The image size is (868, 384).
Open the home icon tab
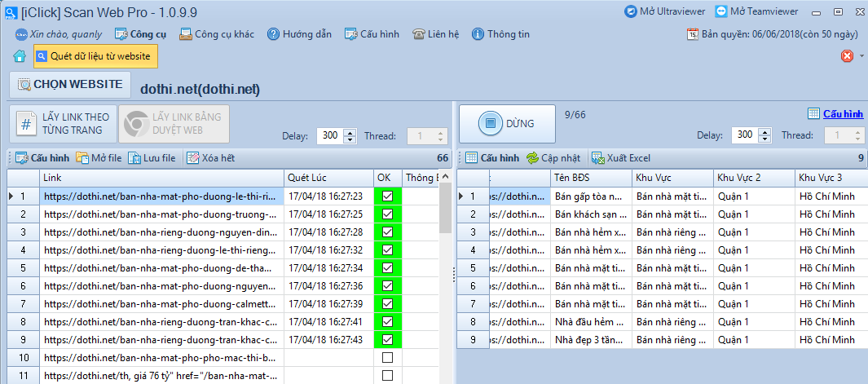pyautogui.click(x=20, y=56)
